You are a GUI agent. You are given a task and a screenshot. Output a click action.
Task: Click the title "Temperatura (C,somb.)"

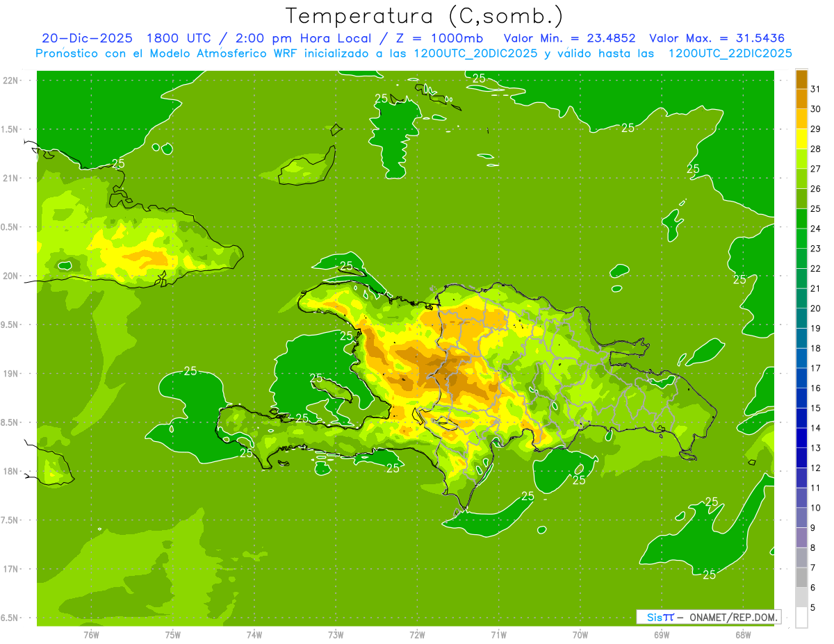pos(424,15)
